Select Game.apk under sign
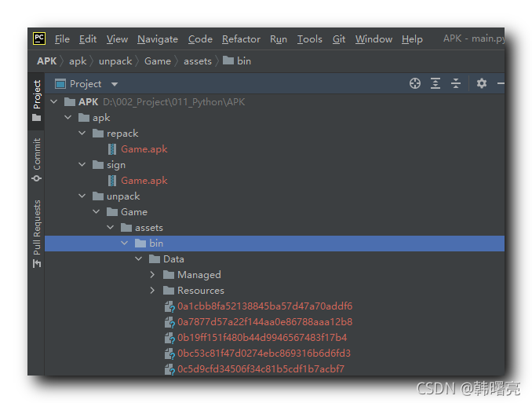Image resolution: width=532 pixels, height=403 pixels. coord(275,181)
